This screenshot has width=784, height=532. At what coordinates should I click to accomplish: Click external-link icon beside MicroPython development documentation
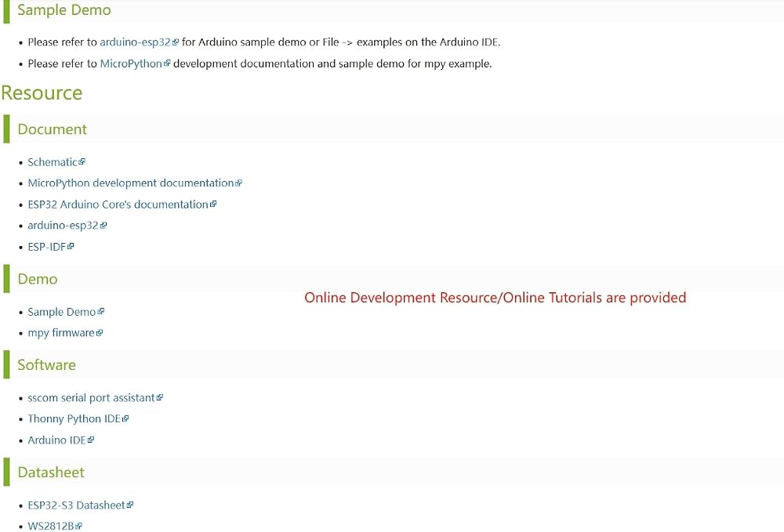238,183
